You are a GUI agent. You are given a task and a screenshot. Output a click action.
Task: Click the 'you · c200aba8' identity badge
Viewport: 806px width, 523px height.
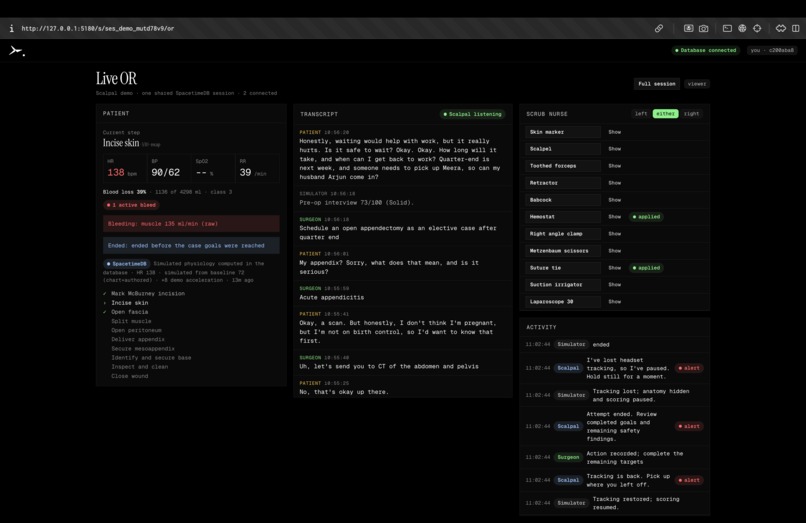click(772, 50)
